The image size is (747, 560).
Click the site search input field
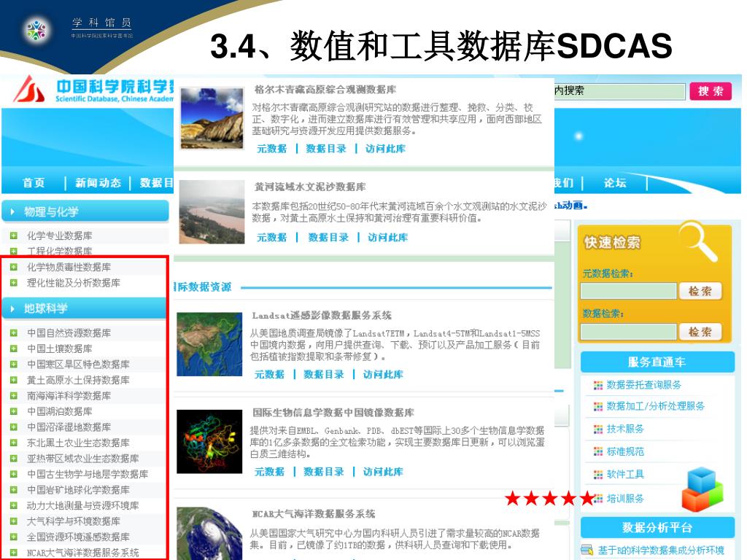coord(619,91)
